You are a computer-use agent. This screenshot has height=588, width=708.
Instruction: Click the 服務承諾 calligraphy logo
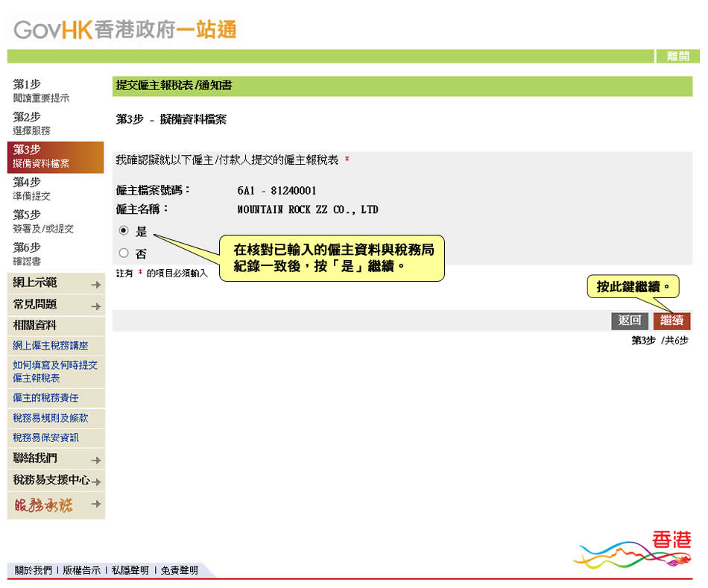click(x=43, y=505)
